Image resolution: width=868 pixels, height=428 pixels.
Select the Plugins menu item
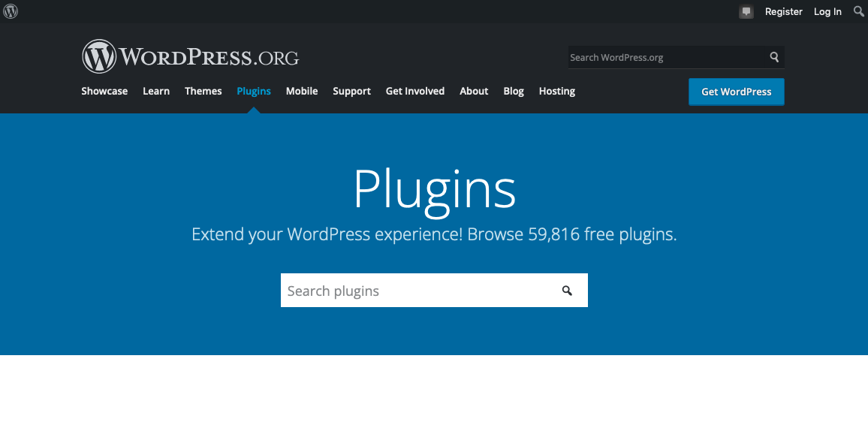point(254,92)
